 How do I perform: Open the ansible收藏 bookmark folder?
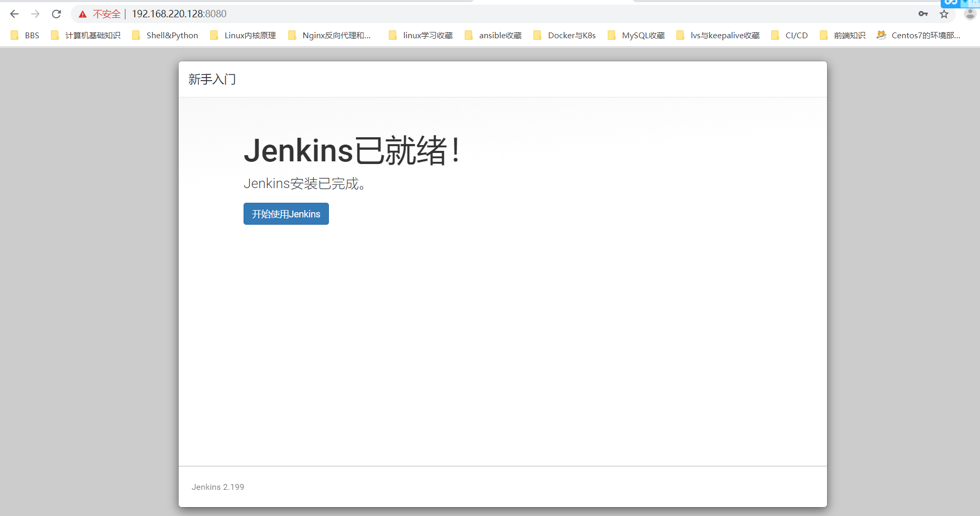pyautogui.click(x=493, y=35)
